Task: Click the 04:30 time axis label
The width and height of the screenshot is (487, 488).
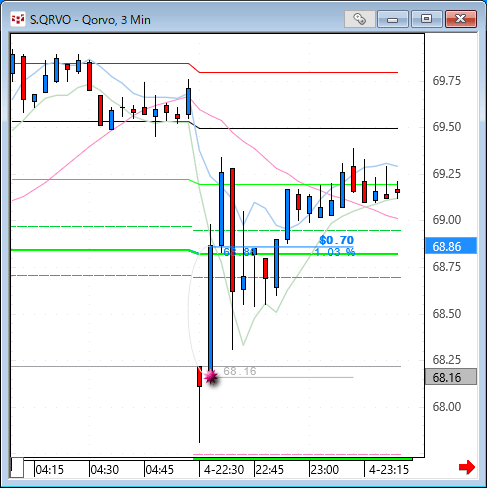Action: tap(105, 470)
